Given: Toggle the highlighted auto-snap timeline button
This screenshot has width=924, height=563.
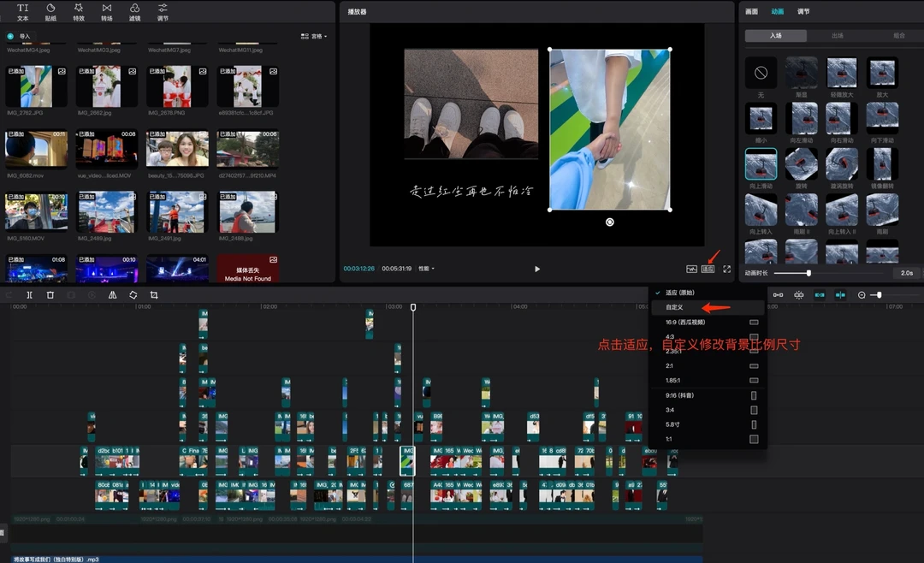Looking at the screenshot, I should [x=820, y=295].
